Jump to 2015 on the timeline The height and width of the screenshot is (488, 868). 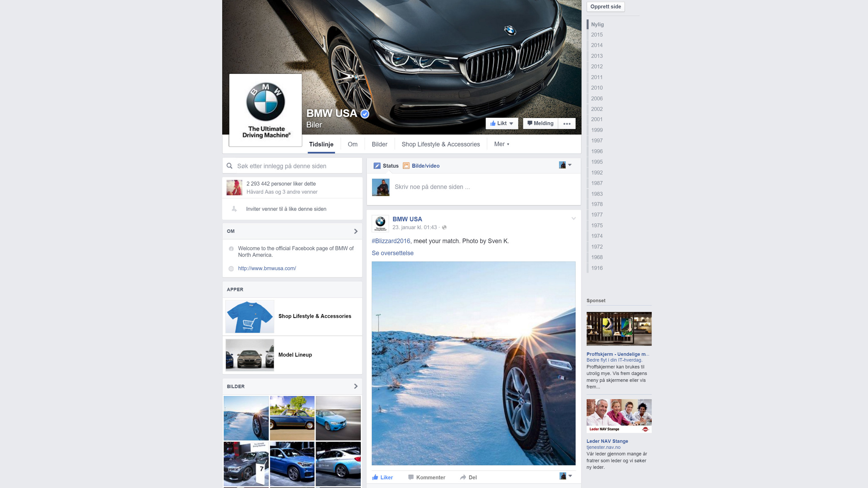597,35
